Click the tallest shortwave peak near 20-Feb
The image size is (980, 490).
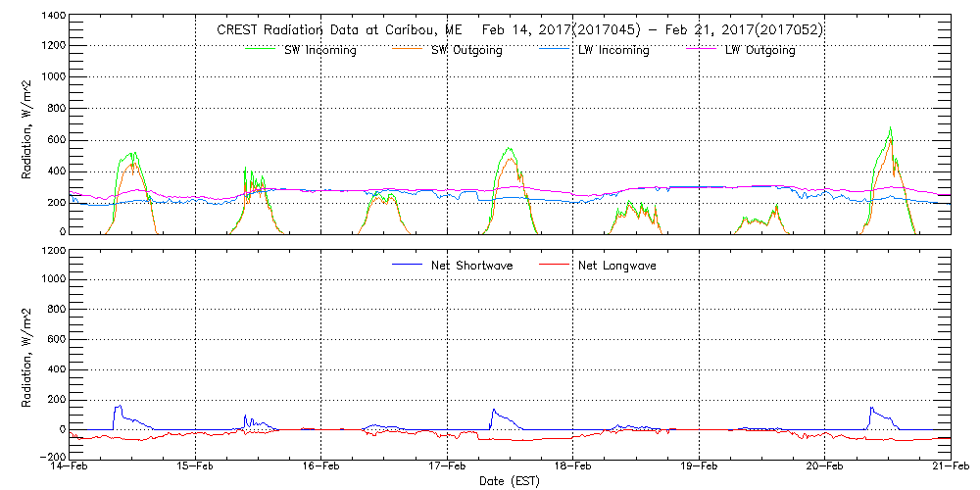pyautogui.click(x=889, y=128)
